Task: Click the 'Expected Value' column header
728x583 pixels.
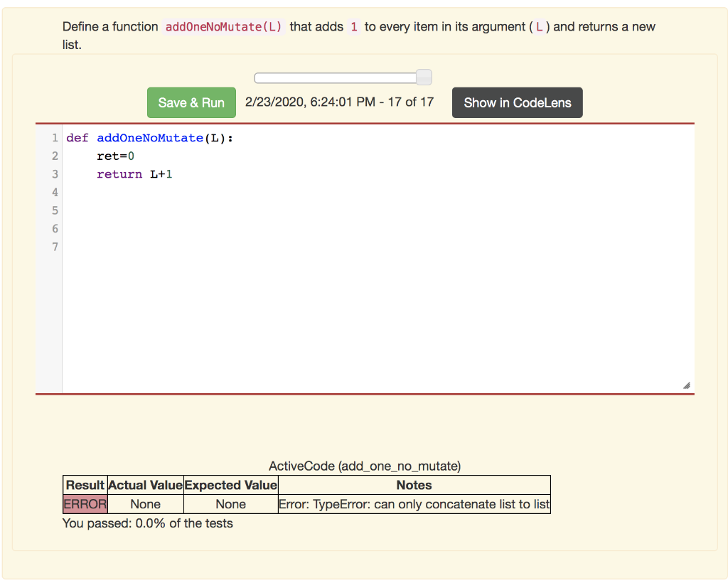Action: click(231, 485)
